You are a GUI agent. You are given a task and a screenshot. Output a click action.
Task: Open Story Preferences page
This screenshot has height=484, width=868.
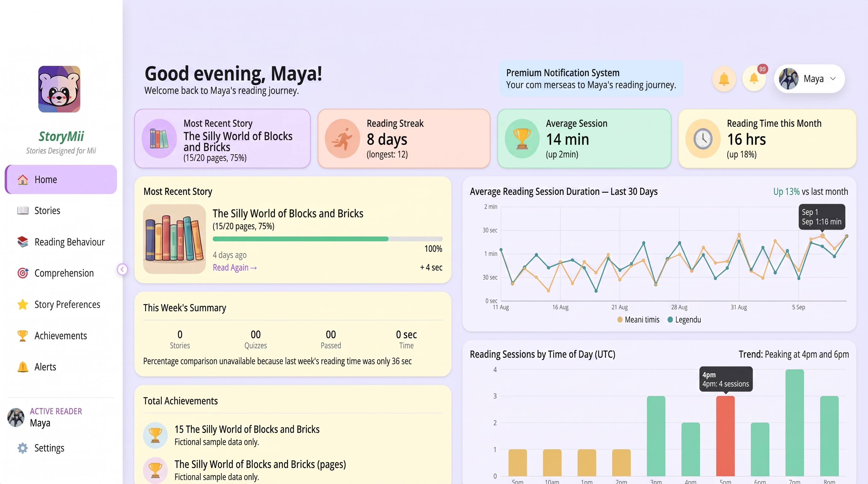[61, 304]
